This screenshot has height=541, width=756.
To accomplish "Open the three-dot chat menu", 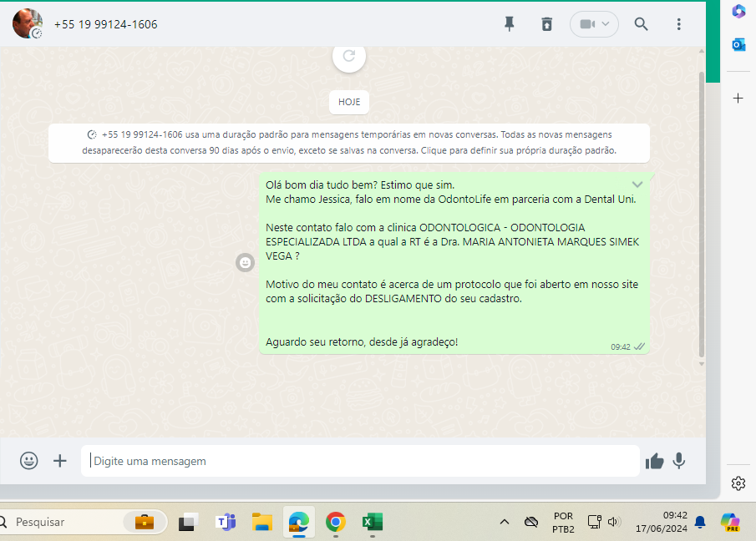I will tap(678, 24).
